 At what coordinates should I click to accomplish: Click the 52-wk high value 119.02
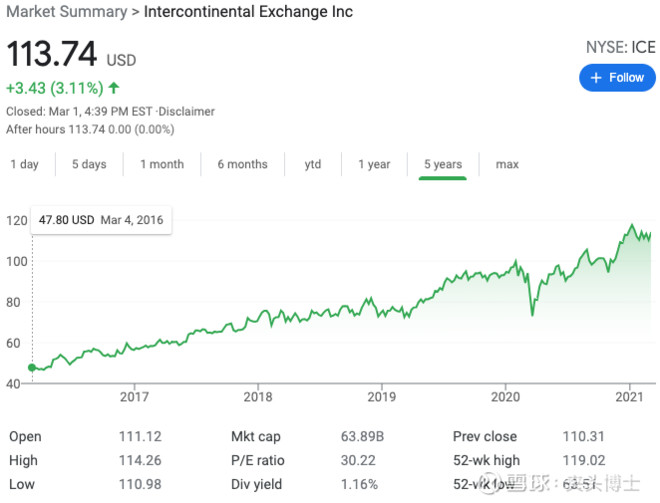click(584, 460)
